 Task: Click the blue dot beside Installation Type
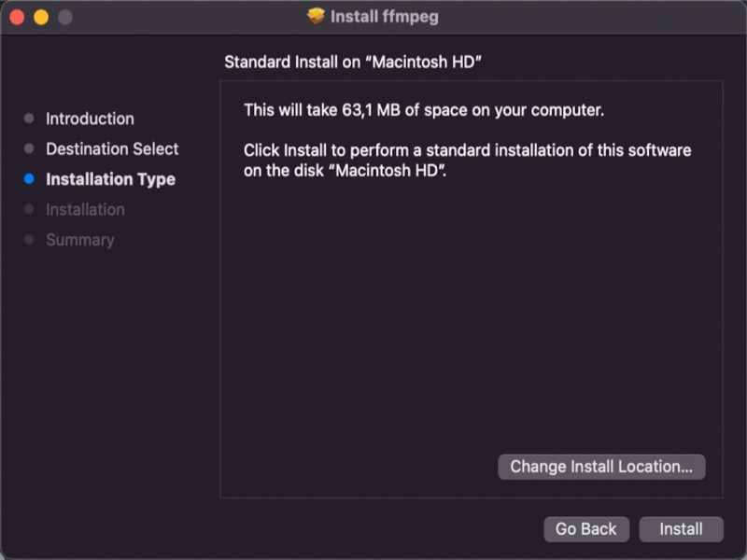tap(31, 178)
